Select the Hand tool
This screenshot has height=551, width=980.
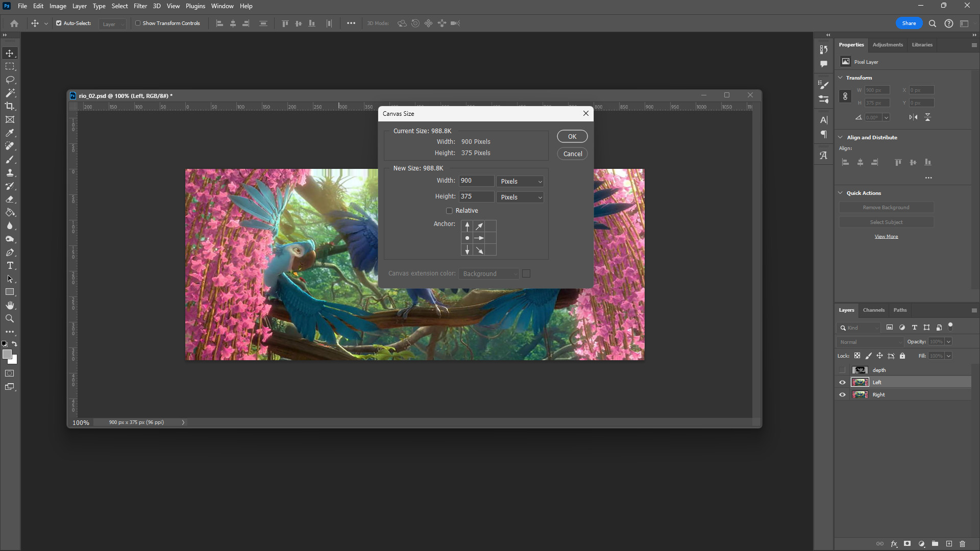10,305
